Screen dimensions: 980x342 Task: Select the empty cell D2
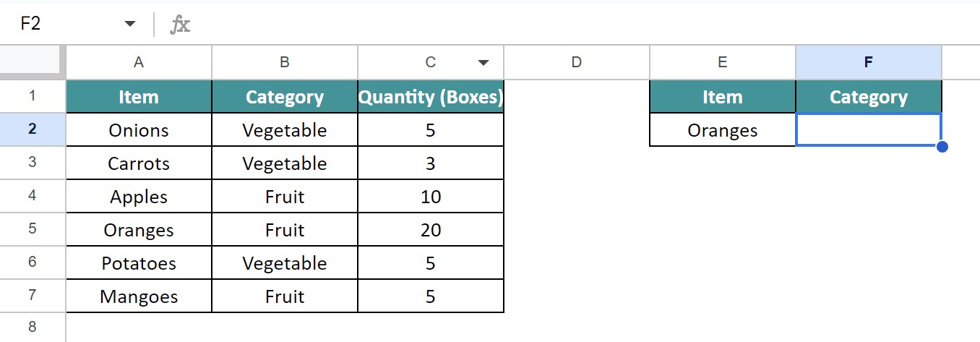577,130
